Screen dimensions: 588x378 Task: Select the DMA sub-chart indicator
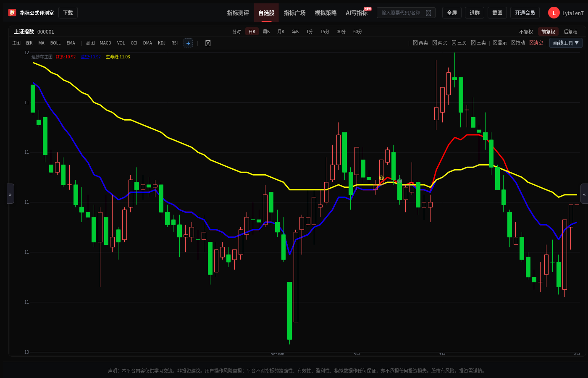click(147, 43)
